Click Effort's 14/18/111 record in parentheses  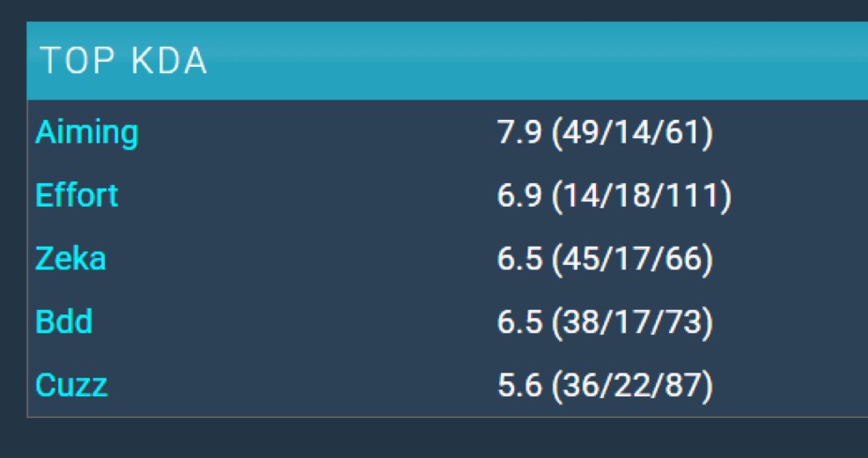(641, 196)
